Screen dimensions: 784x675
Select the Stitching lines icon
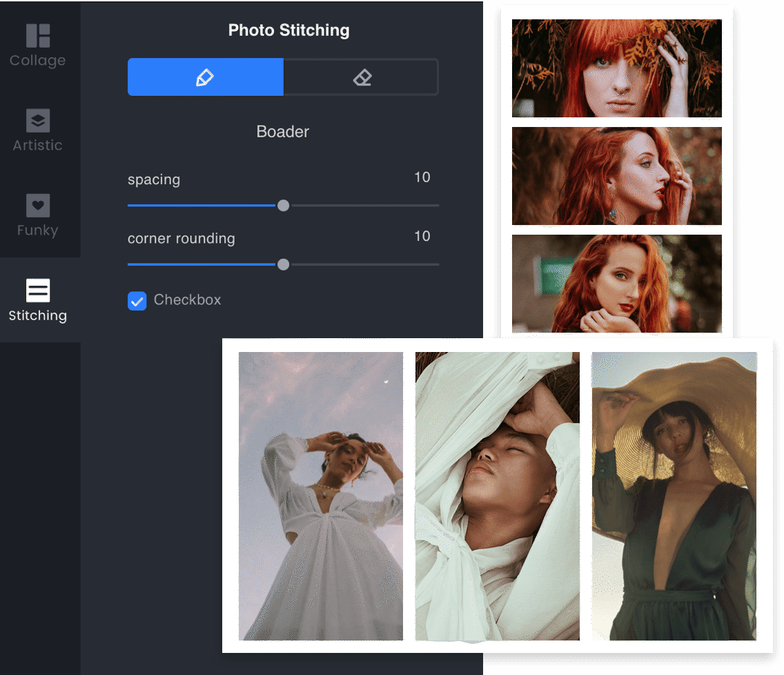pos(38,291)
